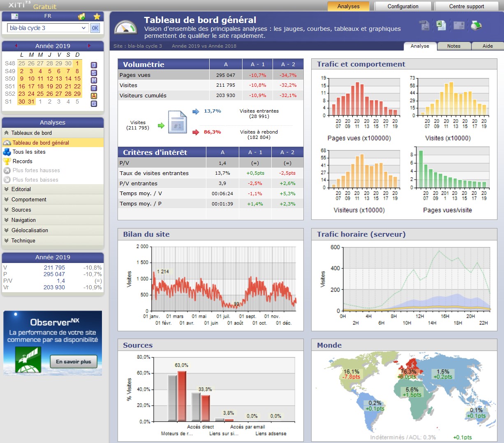Select day 31 in the calendar

[31, 102]
